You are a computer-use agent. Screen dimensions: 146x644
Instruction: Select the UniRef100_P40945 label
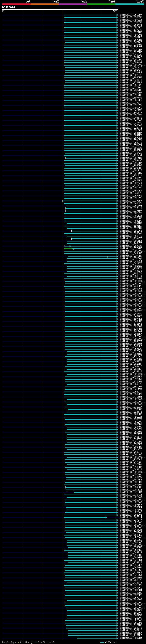[131, 588]
